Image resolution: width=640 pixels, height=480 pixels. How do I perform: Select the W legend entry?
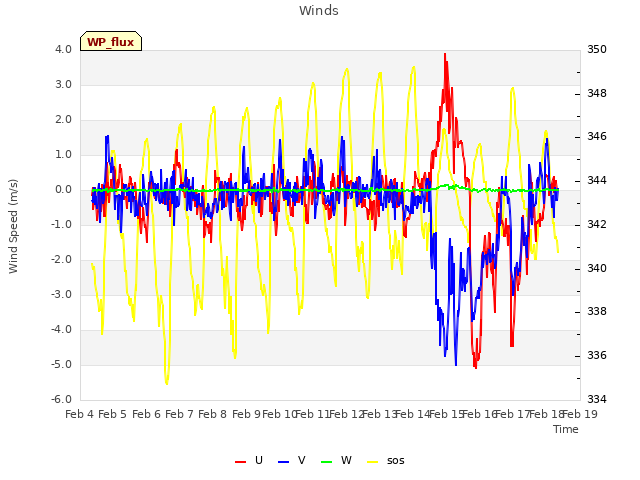pos(336,460)
